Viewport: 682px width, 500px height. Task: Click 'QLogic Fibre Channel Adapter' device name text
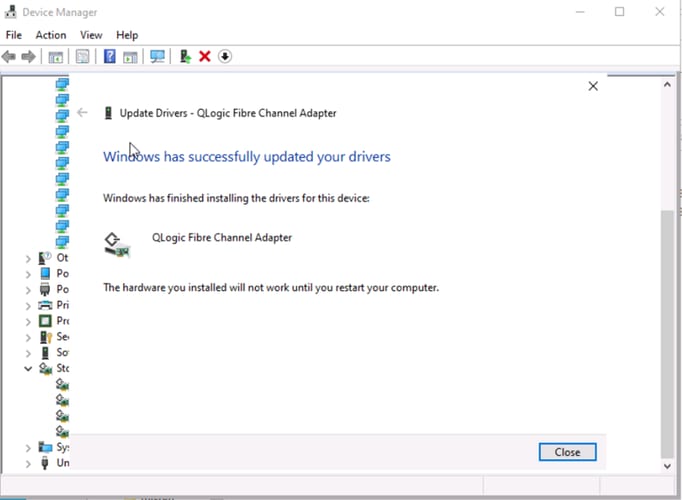tap(222, 237)
